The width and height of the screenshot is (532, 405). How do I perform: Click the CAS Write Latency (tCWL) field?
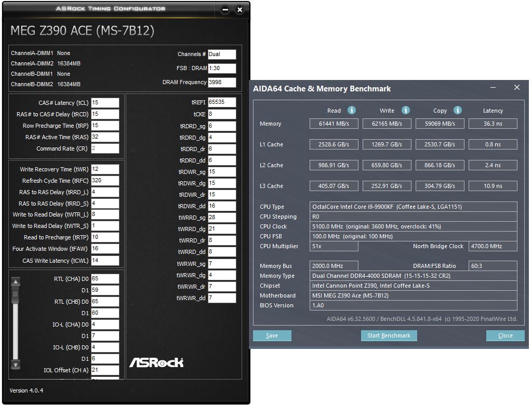coord(105,261)
